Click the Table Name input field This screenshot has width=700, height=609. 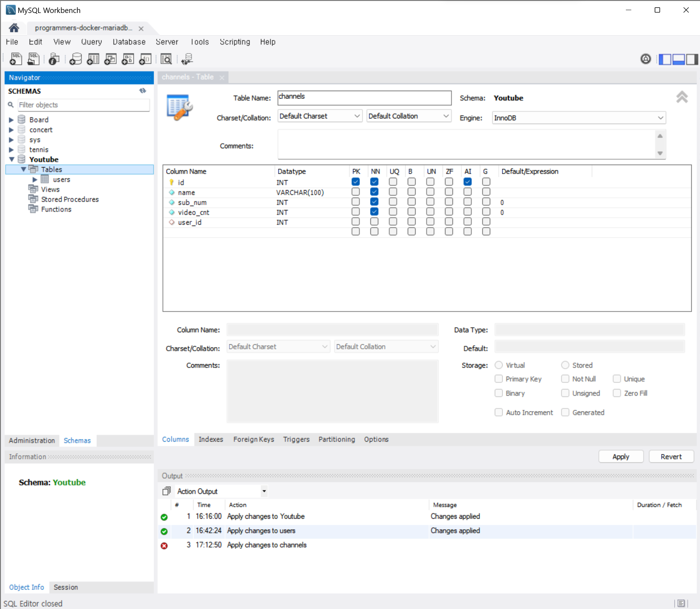[x=364, y=98]
